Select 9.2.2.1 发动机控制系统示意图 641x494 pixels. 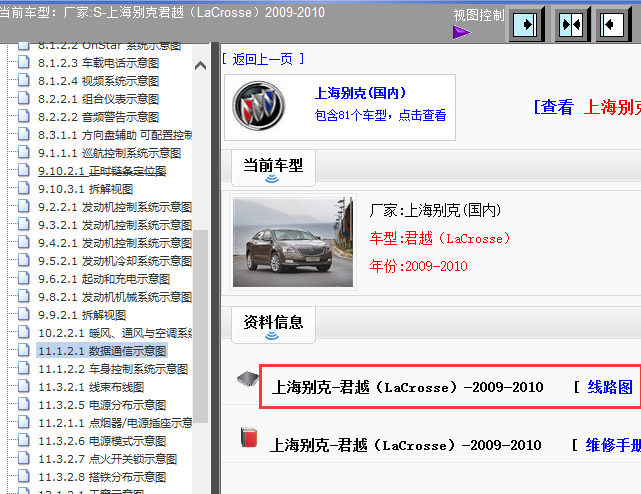tap(115, 207)
